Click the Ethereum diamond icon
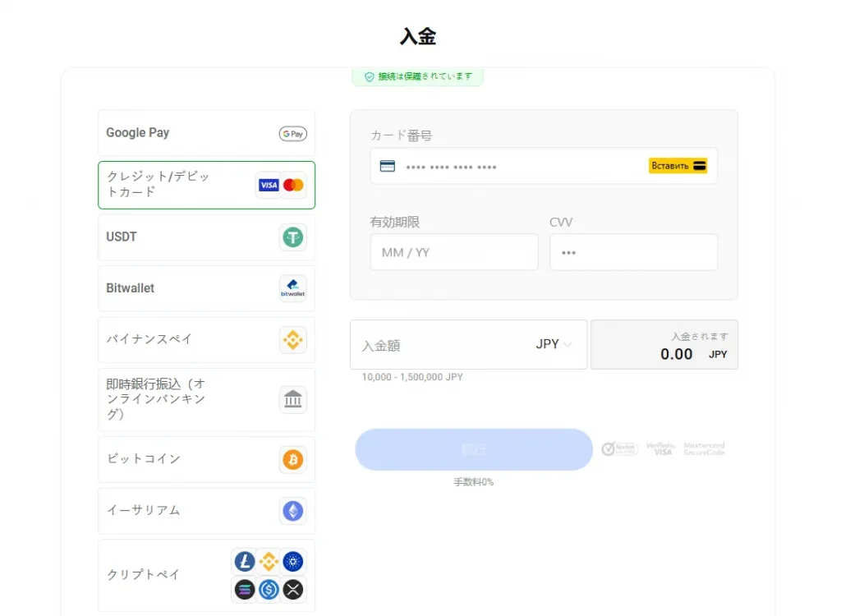Screen dimensions: 841x616 click(x=293, y=511)
